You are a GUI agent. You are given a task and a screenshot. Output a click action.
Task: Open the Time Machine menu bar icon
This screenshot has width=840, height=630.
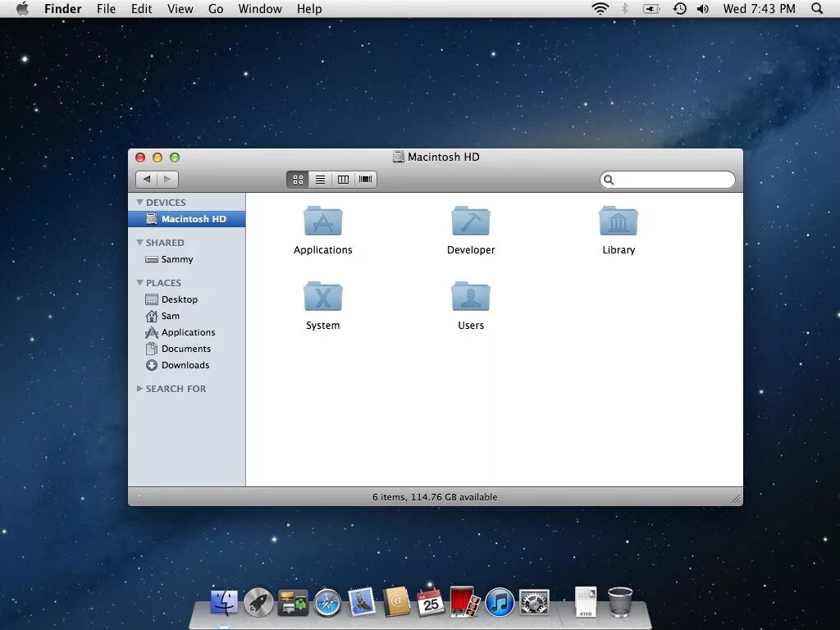pos(679,8)
